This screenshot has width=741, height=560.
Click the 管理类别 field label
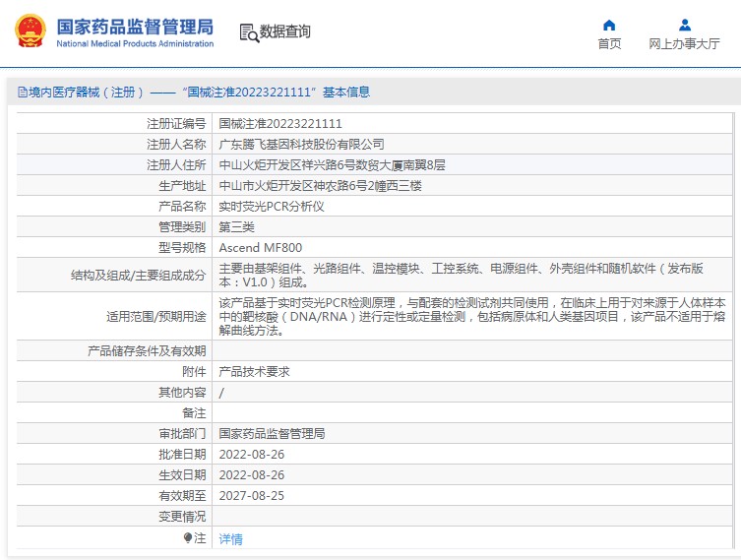tap(182, 227)
